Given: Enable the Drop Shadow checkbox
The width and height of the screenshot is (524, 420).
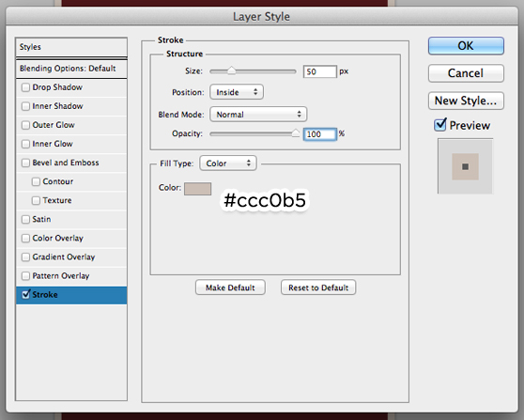Looking at the screenshot, I should coord(25,87).
